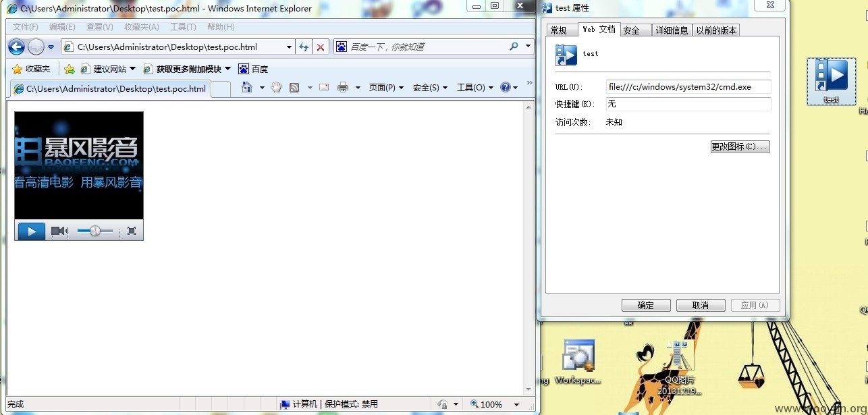Click the 100% zoom level button

(x=486, y=404)
